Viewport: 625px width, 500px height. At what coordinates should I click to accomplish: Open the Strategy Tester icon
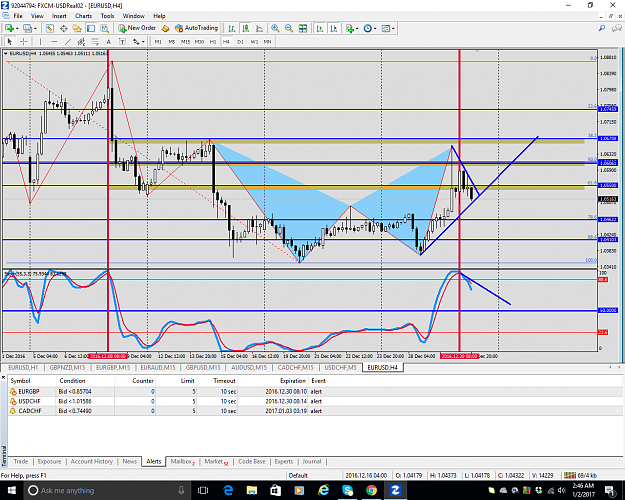104,28
